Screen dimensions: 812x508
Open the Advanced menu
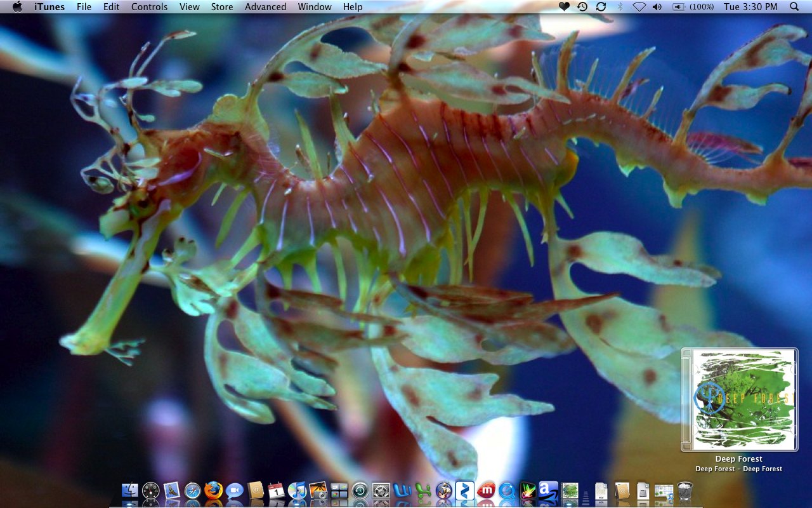pos(265,7)
